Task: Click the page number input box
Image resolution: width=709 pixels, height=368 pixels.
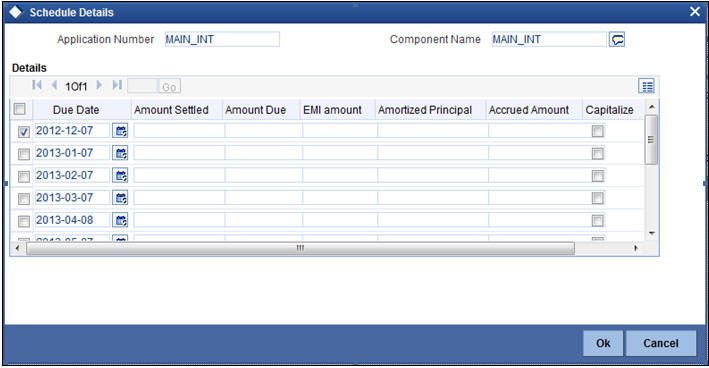Action: [142, 86]
